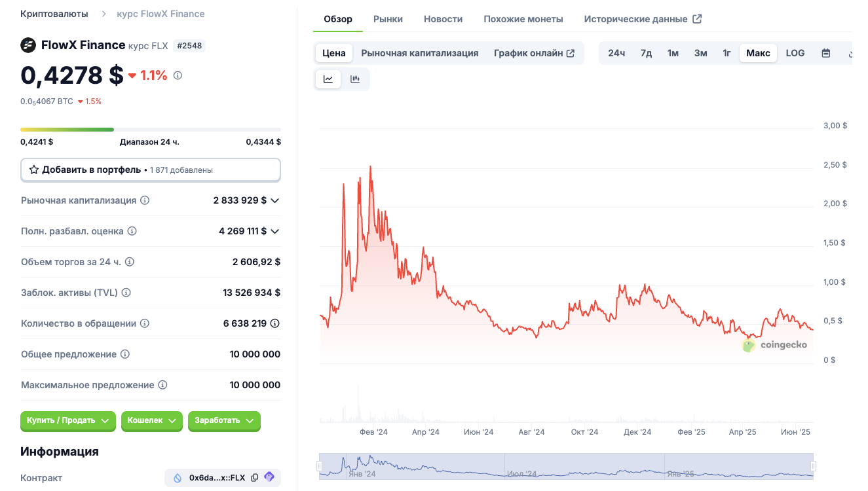Click right handle of chart navigator range

point(814,466)
